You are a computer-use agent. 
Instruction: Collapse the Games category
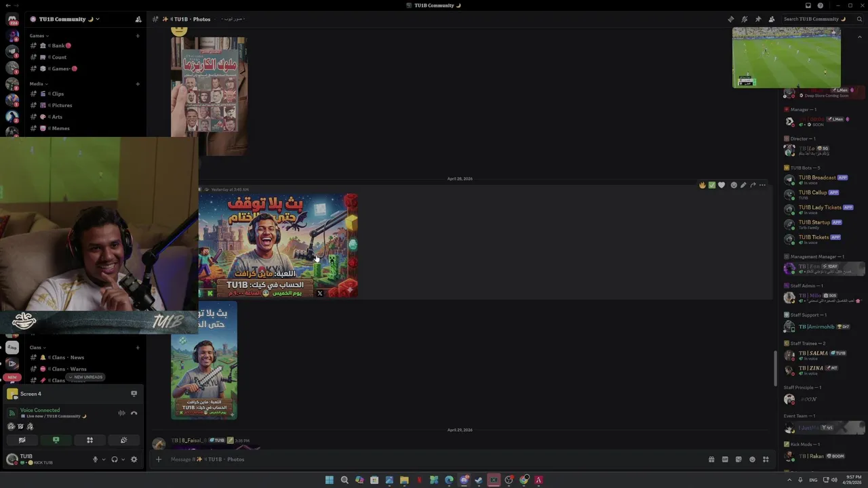pos(38,36)
